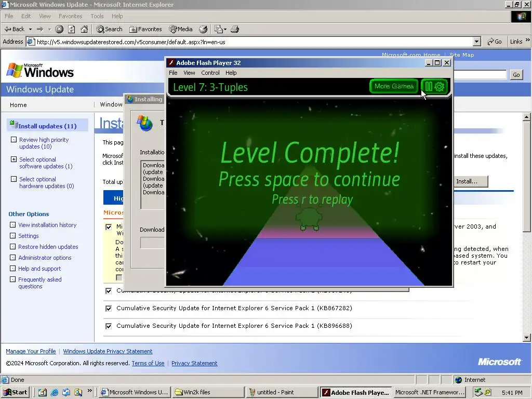Open the Site Map link
Viewport: 532px width, 399px height.
461,55
